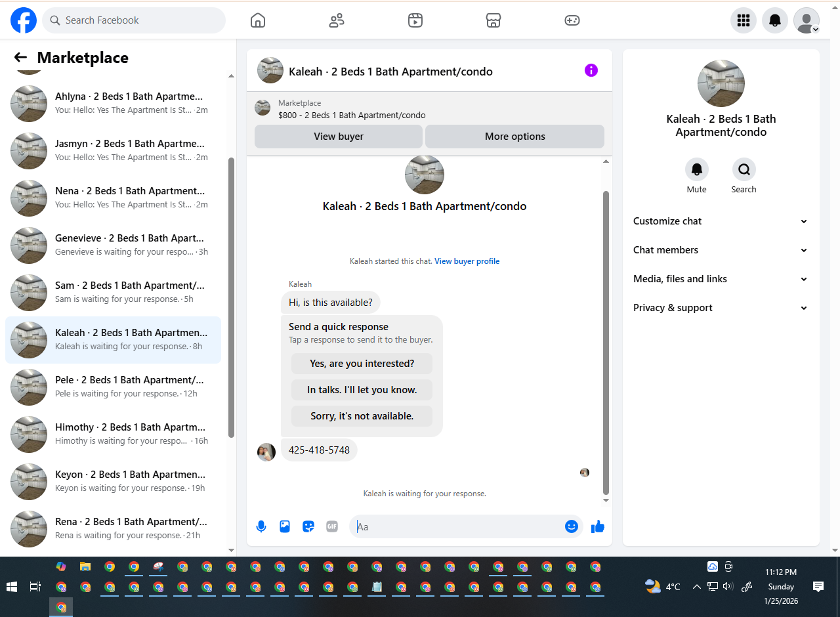Click Kaleah's small avatar beside phone number
This screenshot has width=840, height=617.
point(266,452)
